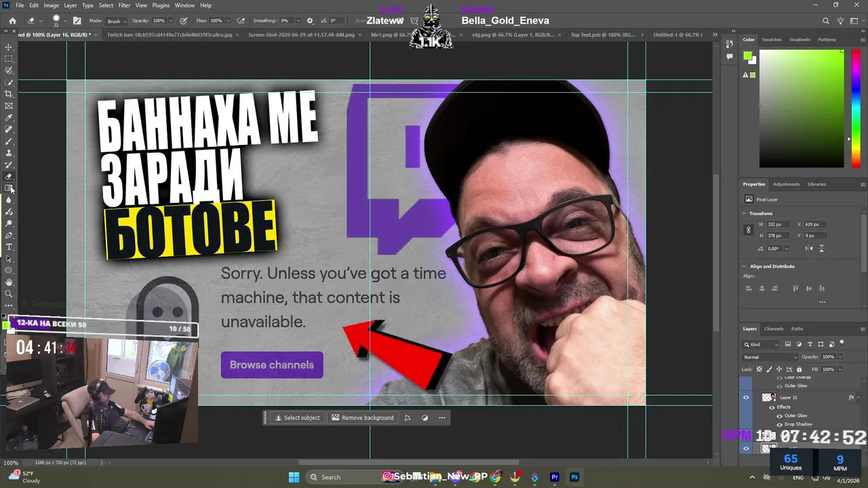
Task: Select the Move tool
Action: (x=9, y=47)
